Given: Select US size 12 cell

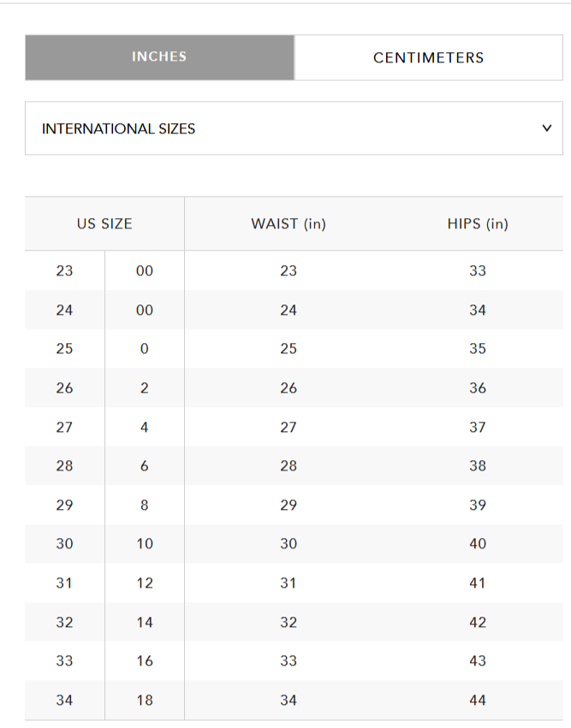Looking at the screenshot, I should tap(144, 583).
